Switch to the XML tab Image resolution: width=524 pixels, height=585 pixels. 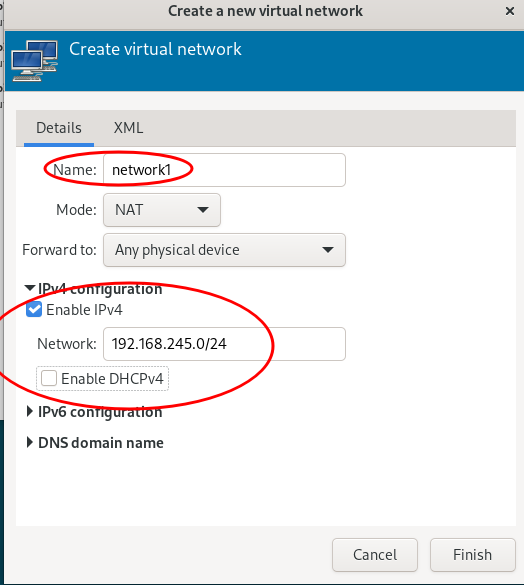pos(128,128)
